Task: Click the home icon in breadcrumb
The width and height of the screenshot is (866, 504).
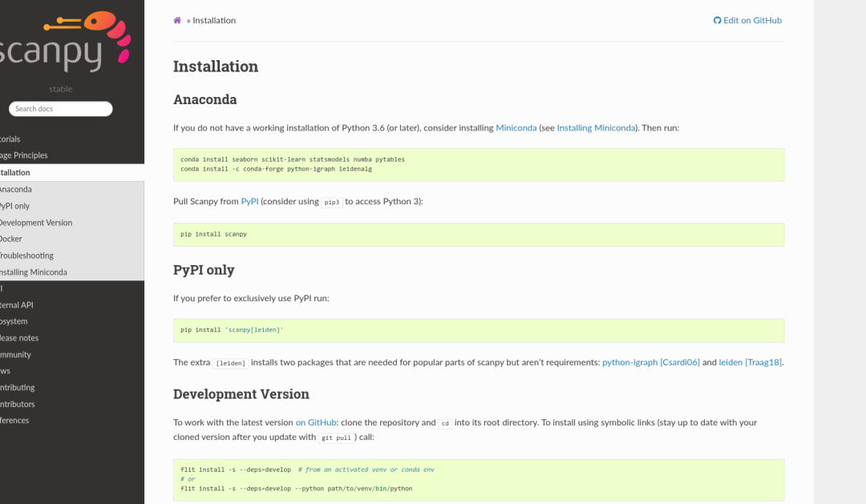Action: (x=177, y=20)
